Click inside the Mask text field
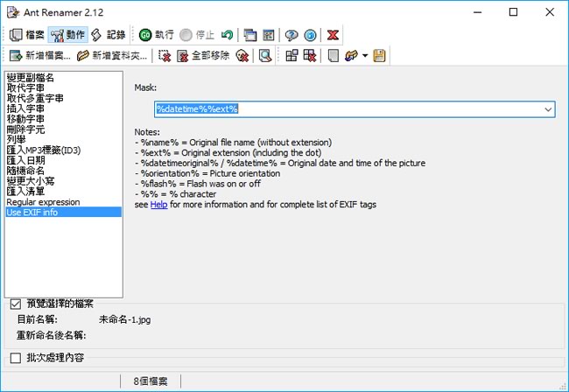 coord(350,109)
